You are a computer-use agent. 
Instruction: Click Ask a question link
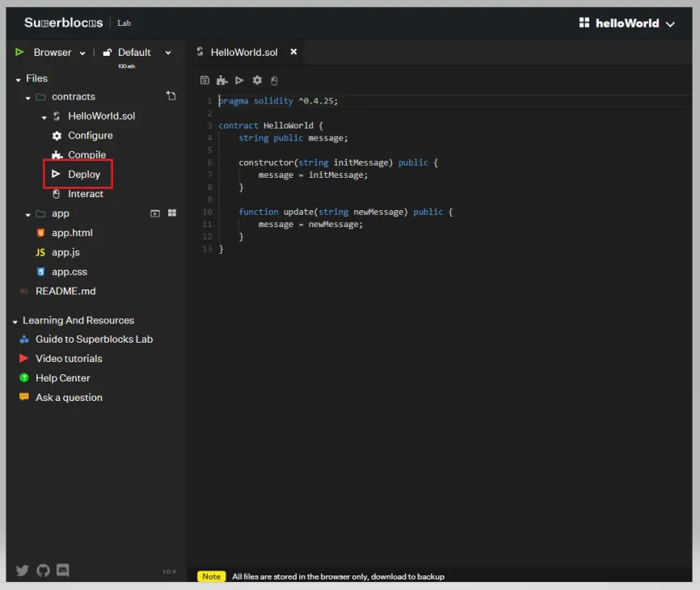click(69, 398)
